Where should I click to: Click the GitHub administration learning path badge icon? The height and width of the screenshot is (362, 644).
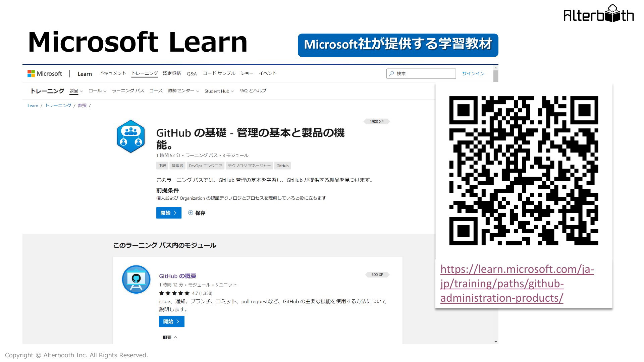click(x=131, y=136)
